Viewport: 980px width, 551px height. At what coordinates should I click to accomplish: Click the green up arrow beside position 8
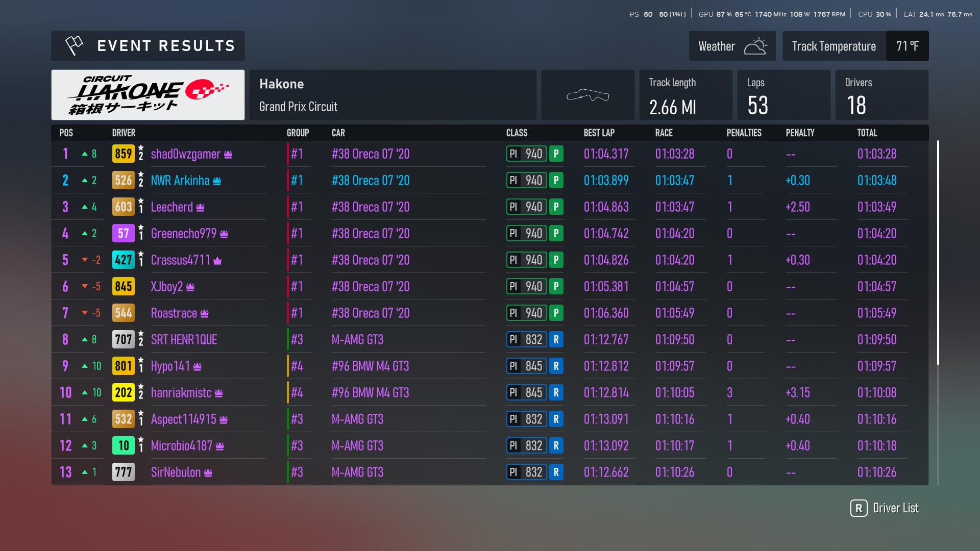(x=85, y=339)
